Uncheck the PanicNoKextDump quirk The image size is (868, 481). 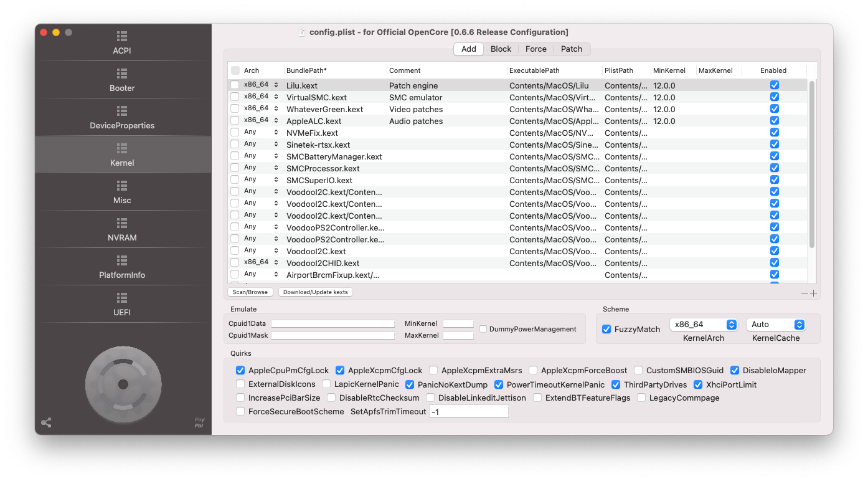coord(410,384)
